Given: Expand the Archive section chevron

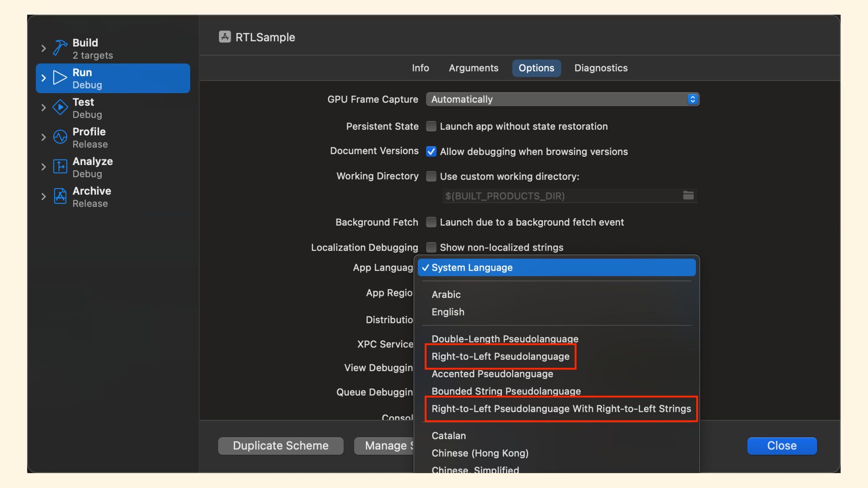Looking at the screenshot, I should click(x=43, y=197).
